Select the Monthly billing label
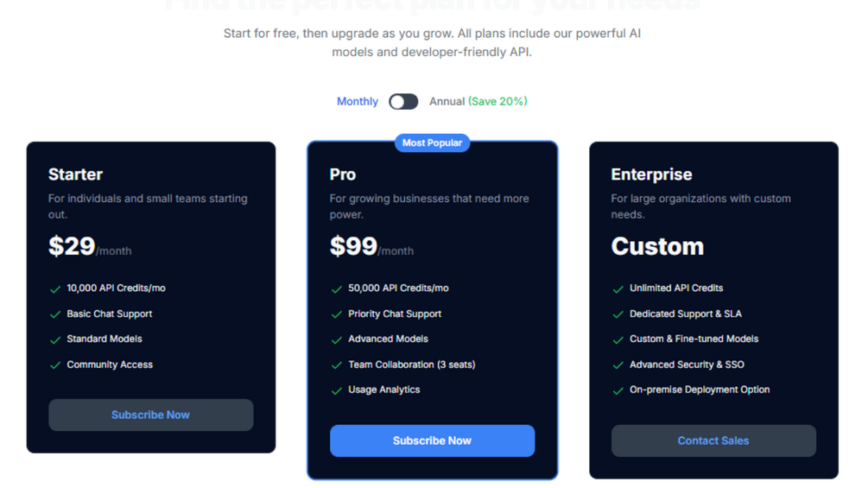Viewport: 868px width, 488px height. [x=357, y=102]
